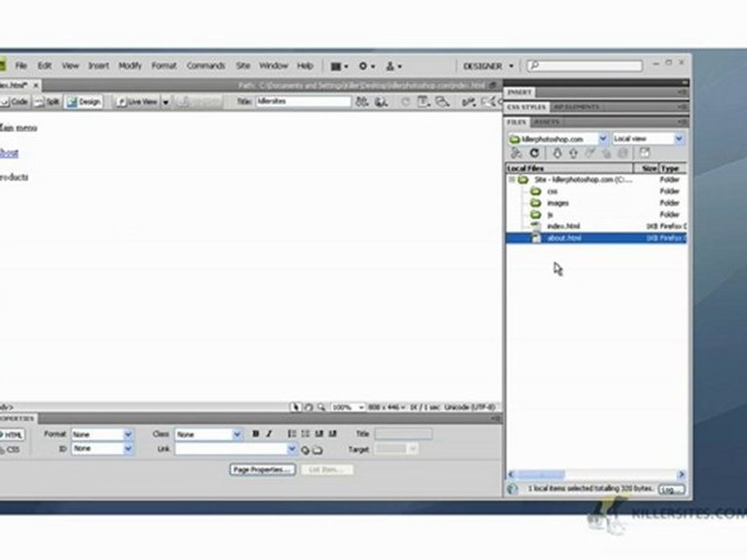Switch to the Assets tab
The image size is (747, 560).
click(546, 122)
